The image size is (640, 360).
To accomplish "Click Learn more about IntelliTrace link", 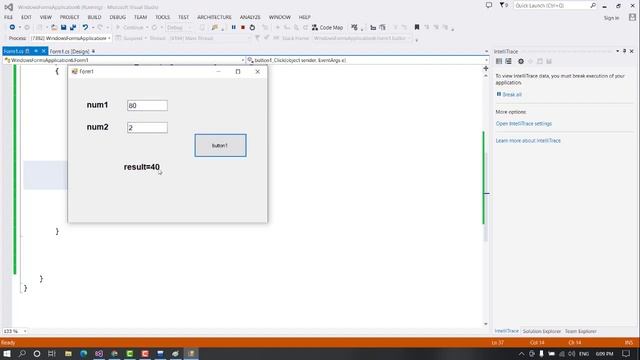I will click(528, 140).
